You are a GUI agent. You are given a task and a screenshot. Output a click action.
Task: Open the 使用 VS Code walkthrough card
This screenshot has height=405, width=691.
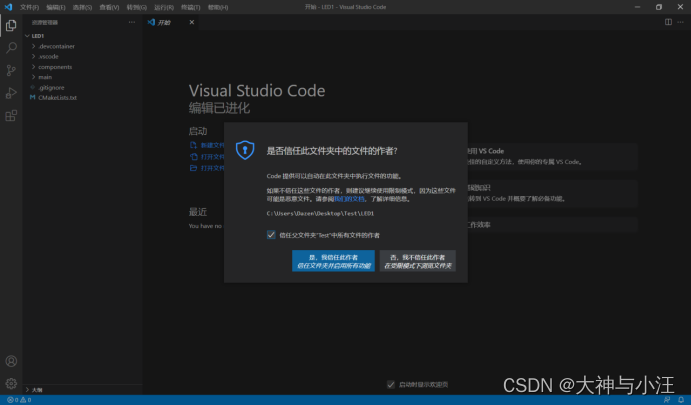pyautogui.click(x=552, y=156)
